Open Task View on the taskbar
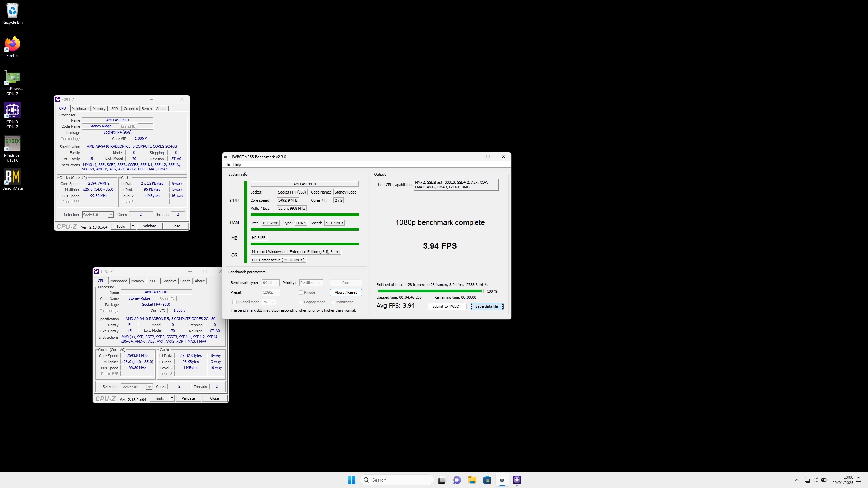Viewport: 868px width, 488px height. 441,480
